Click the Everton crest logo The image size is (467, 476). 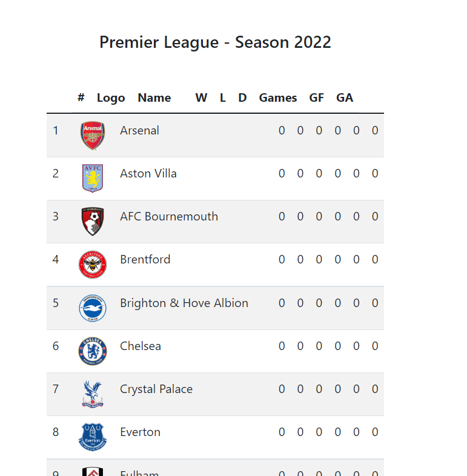93,437
